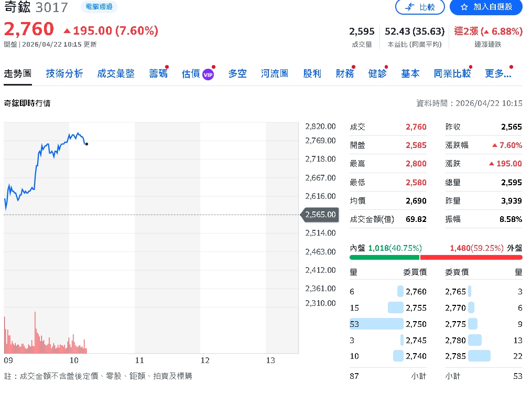Switch to the 技術分析 tab
Viewport: 532px width, 393px height.
[64, 74]
